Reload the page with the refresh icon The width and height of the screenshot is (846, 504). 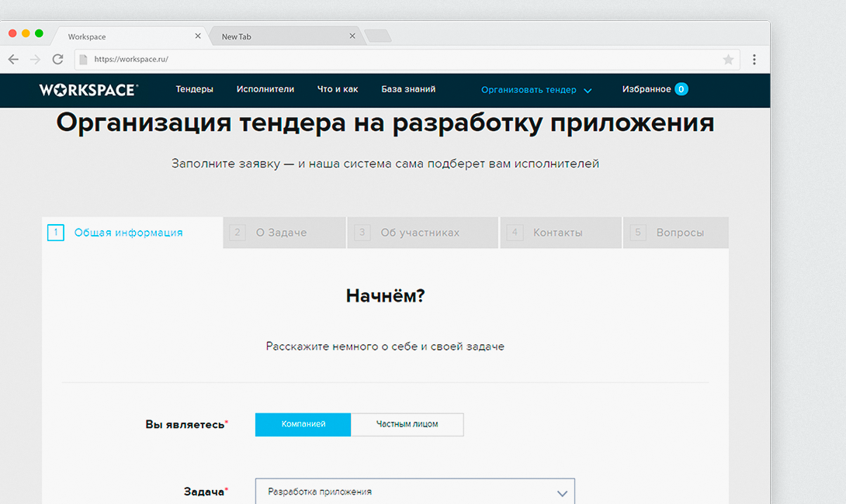[57, 59]
